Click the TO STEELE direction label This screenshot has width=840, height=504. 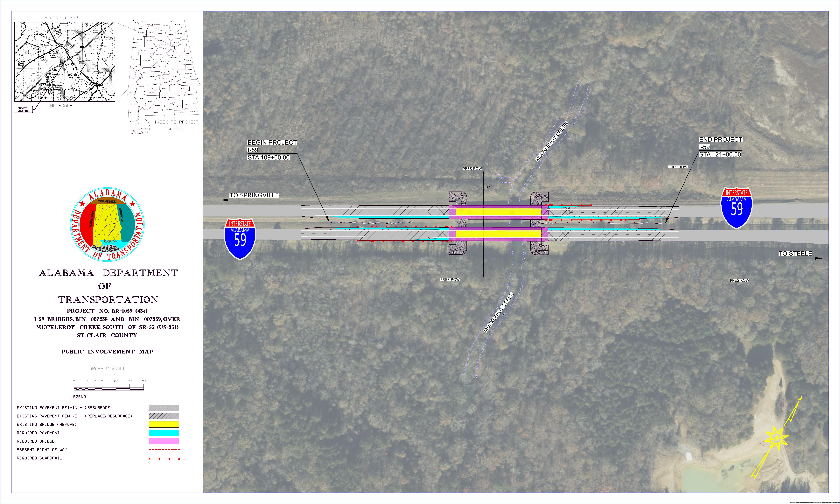point(795,254)
